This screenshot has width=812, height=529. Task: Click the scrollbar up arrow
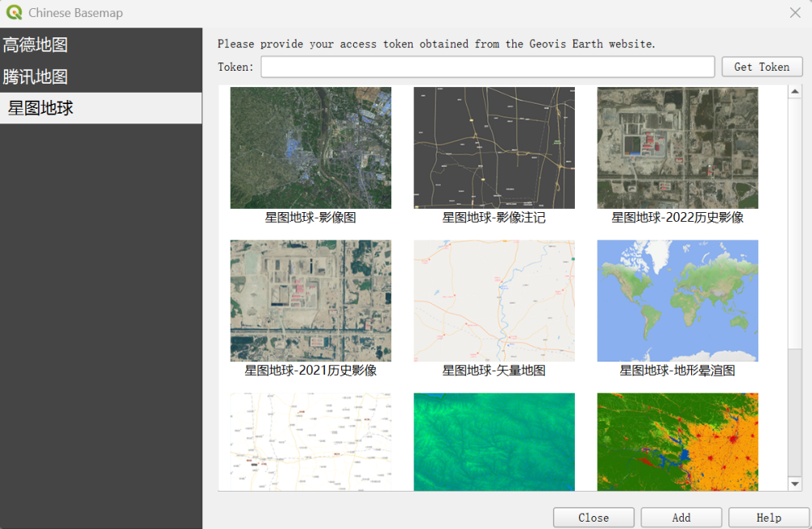pyautogui.click(x=795, y=92)
